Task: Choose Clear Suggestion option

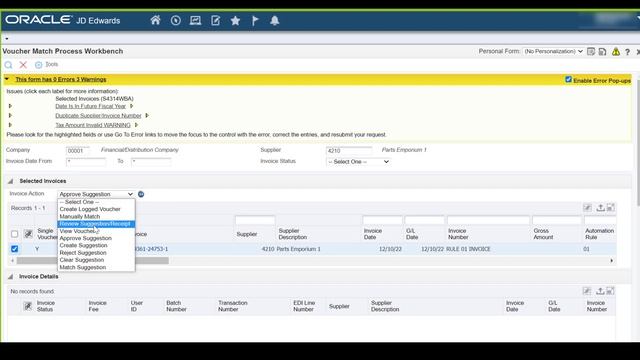Action: [x=82, y=260]
